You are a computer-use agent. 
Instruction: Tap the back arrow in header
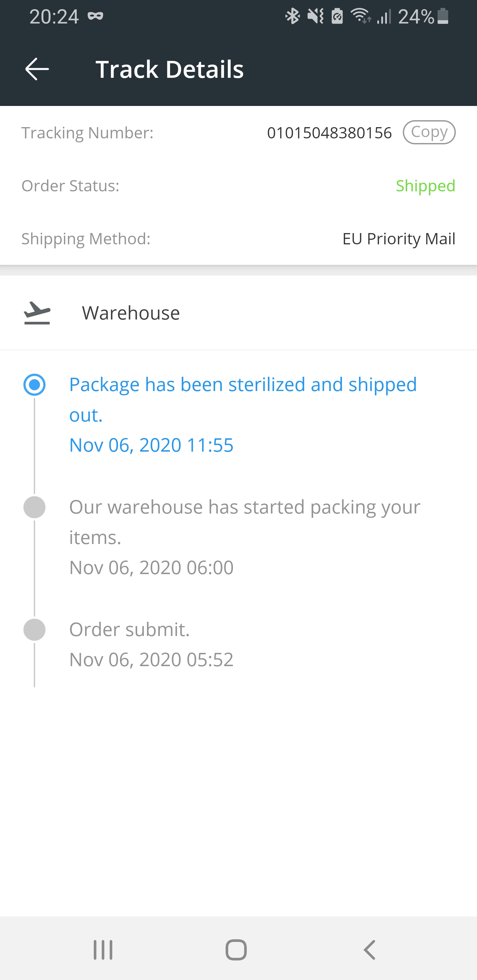[37, 69]
